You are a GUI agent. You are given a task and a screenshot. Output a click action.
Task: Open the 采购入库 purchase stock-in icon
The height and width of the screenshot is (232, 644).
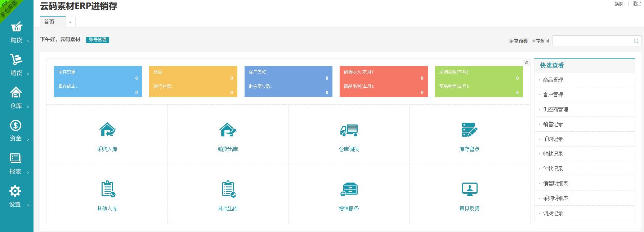point(107,130)
